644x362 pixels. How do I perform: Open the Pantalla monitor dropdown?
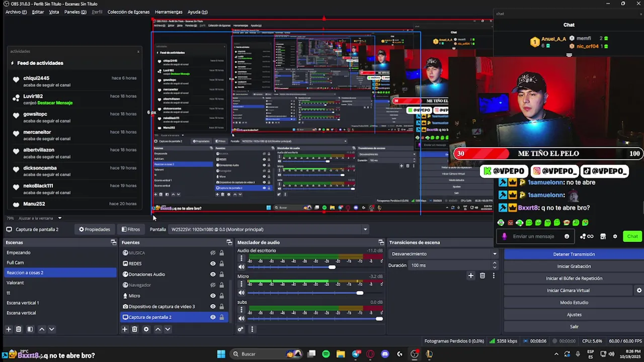[x=269, y=229]
